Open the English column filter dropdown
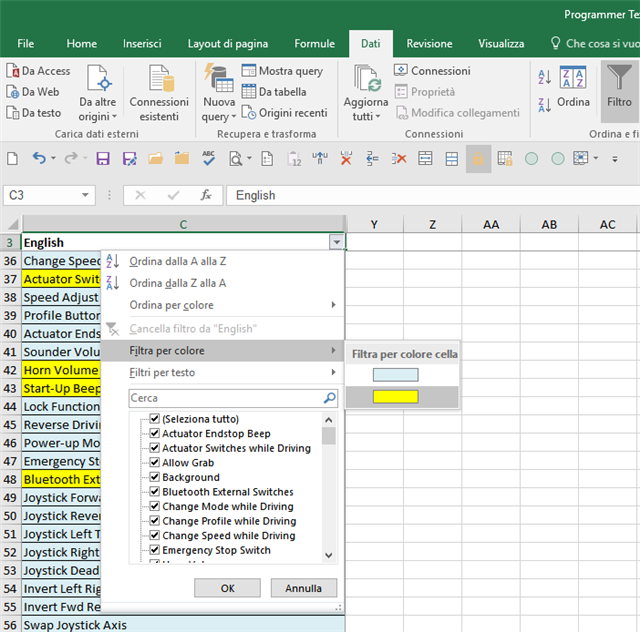This screenshot has width=640, height=632. [336, 242]
